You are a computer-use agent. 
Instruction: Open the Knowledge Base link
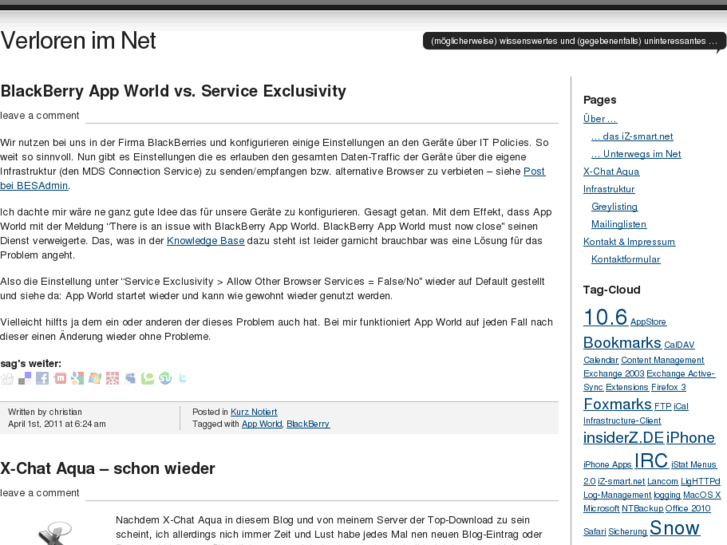pos(205,241)
